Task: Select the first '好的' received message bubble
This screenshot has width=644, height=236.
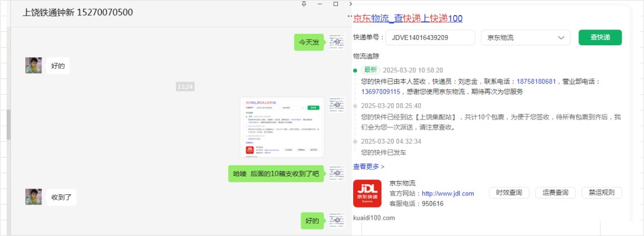Action: (x=58, y=66)
